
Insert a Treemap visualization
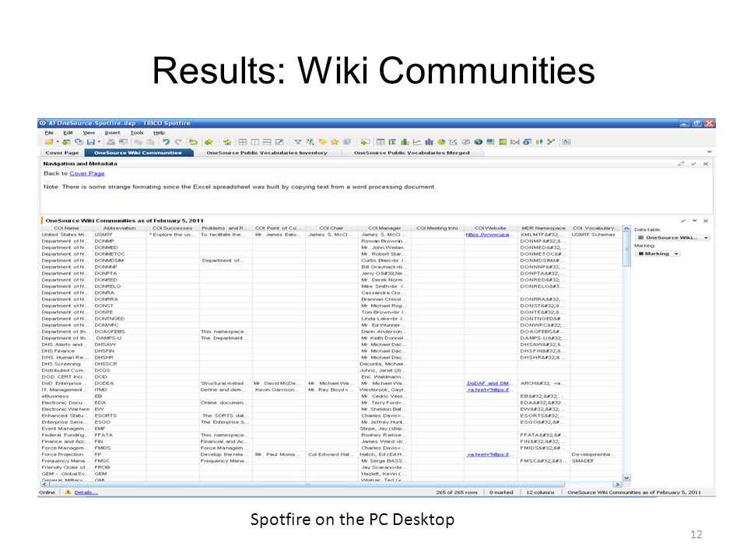tap(490, 142)
